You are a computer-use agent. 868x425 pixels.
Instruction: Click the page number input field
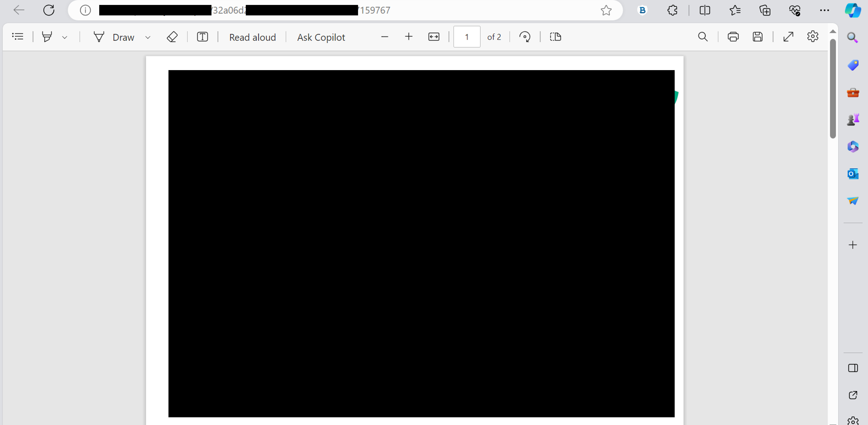coord(466,37)
